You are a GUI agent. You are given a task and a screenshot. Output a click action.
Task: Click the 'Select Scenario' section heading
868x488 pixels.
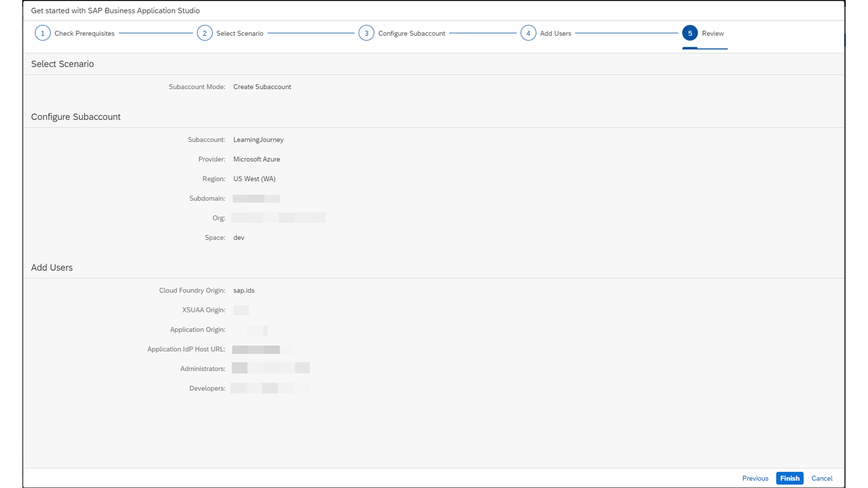[x=62, y=64]
